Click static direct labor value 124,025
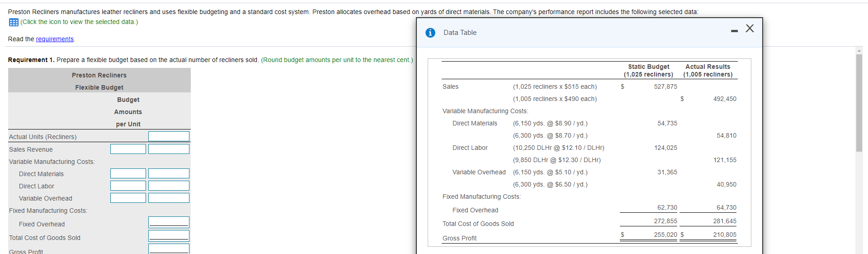The height and width of the screenshot is (254, 868). click(665, 148)
